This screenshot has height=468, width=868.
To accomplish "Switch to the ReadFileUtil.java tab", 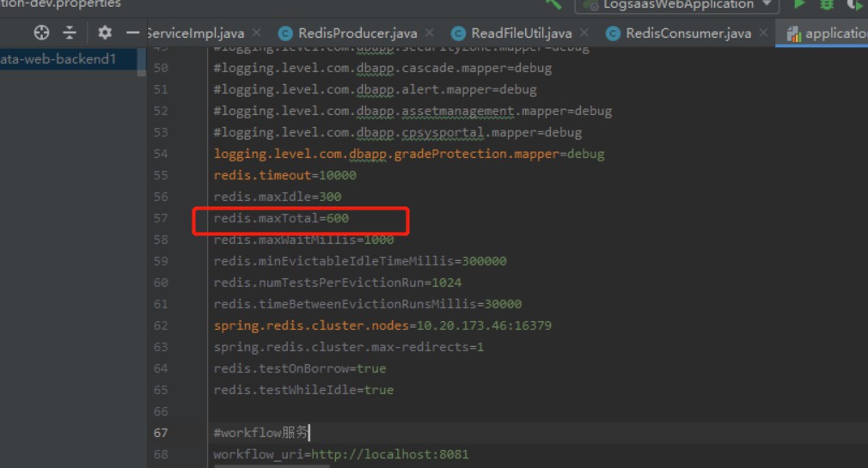I will click(522, 33).
